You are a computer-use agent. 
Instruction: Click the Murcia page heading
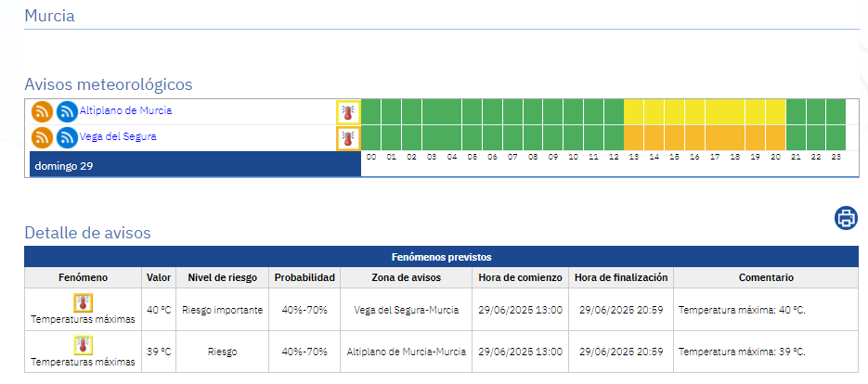tap(49, 16)
